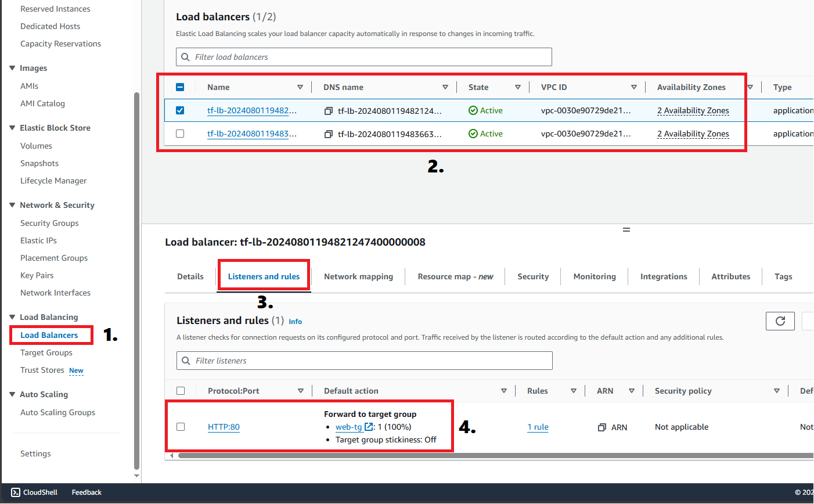Viewport: 814px width, 504px height.
Task: Sort listeners by ARN column arrow
Action: [x=632, y=391]
